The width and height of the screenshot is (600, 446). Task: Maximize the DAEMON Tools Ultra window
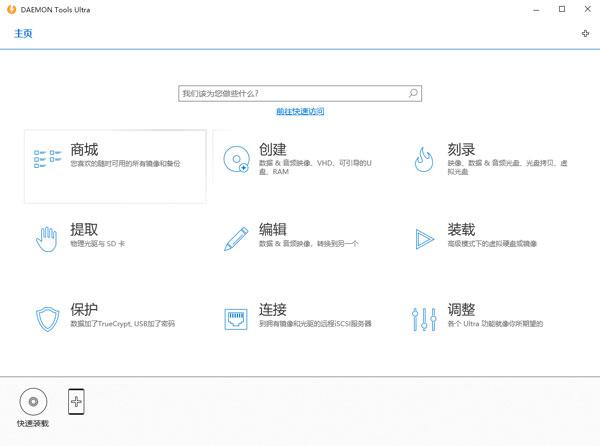click(562, 9)
